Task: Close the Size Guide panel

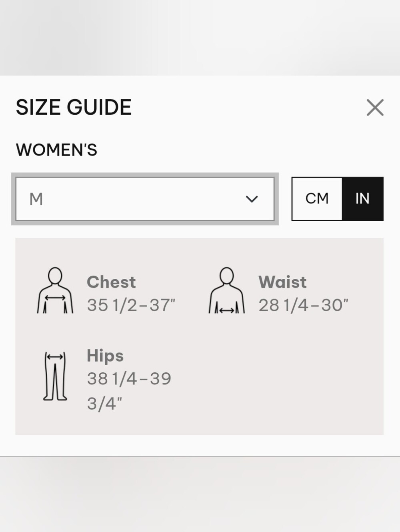Action: (375, 108)
